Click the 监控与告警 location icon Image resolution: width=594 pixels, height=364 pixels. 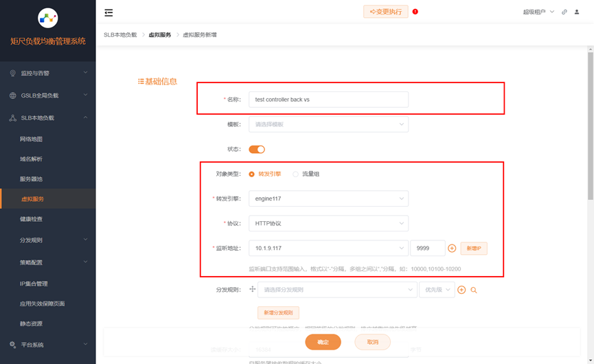click(12, 73)
